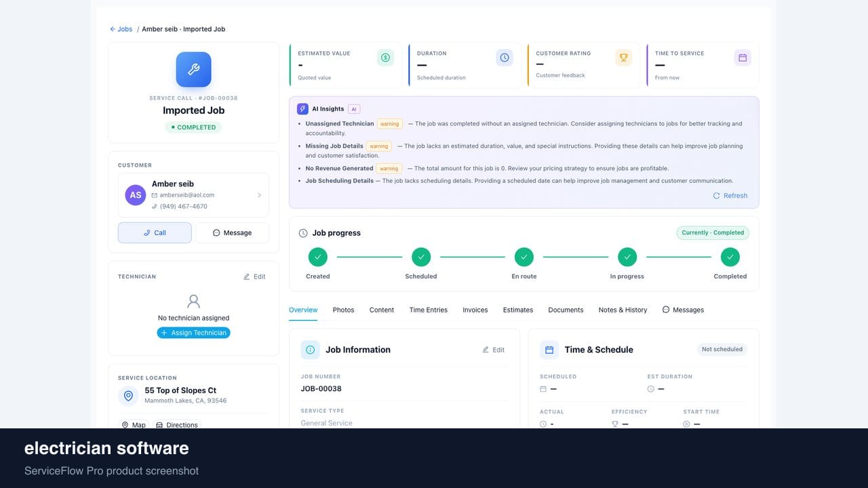
Task: Click the Job progress clock icon
Action: click(x=303, y=233)
